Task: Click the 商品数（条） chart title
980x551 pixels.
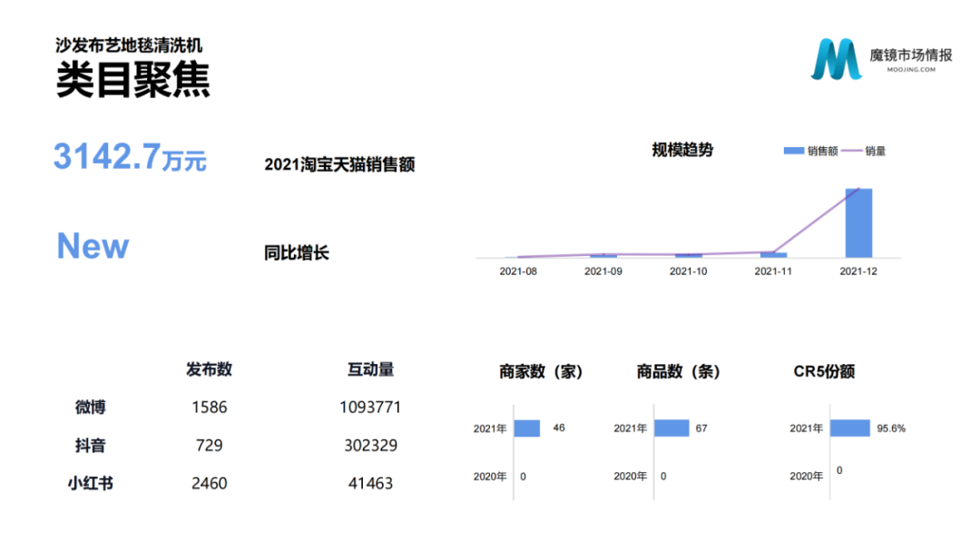Action: [x=679, y=371]
